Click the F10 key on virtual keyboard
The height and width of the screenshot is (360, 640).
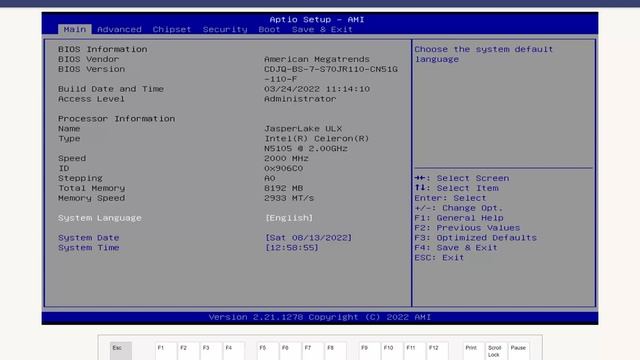[392, 351]
